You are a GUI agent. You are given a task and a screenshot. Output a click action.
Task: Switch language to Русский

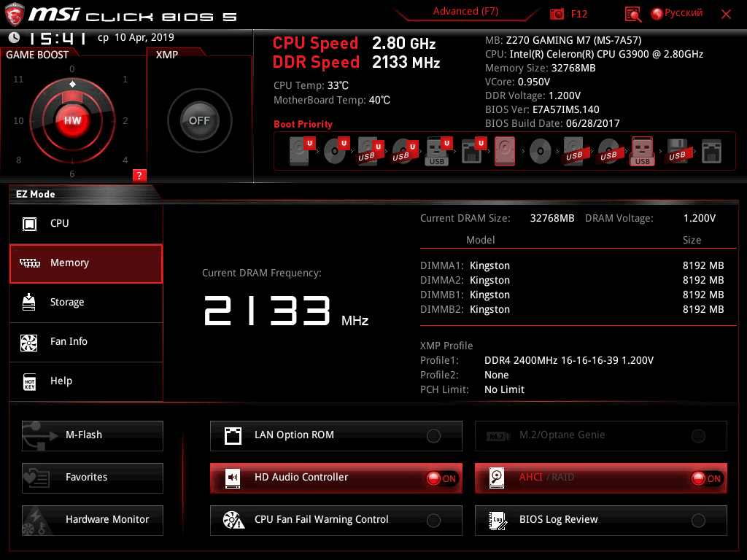(x=683, y=13)
